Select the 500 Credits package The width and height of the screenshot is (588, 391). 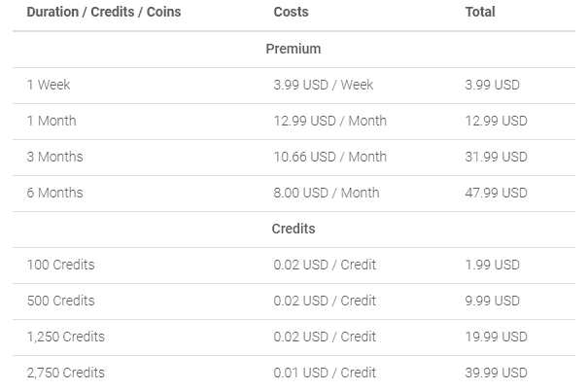[x=294, y=302]
